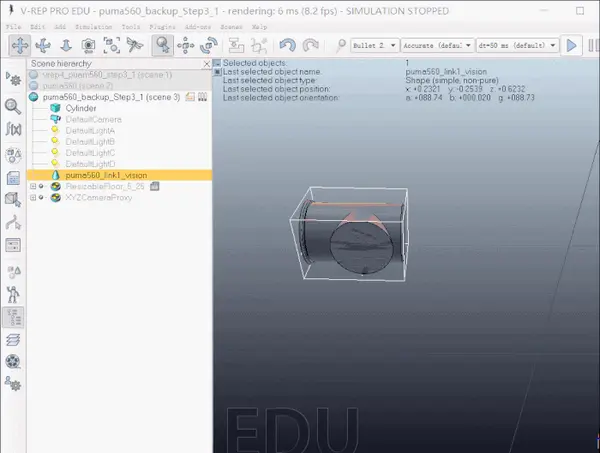This screenshot has height=453, width=600.
Task: Open the Add menu
Action: pyautogui.click(x=60, y=27)
